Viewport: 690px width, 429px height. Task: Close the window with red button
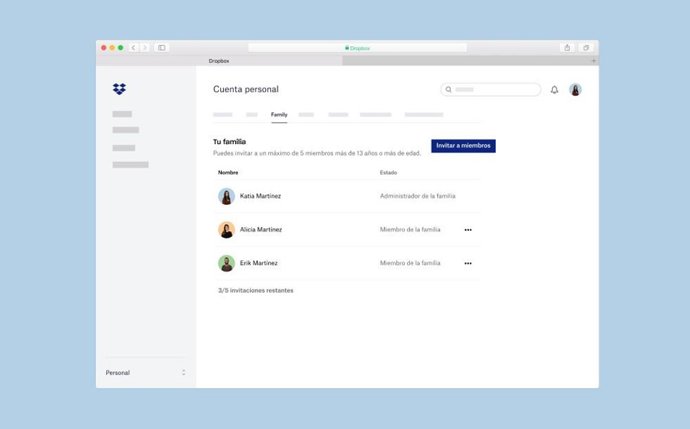(104, 48)
